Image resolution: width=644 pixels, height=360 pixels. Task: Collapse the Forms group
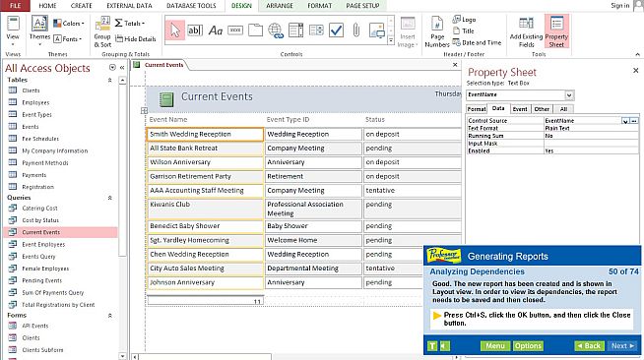pyautogui.click(x=109, y=316)
